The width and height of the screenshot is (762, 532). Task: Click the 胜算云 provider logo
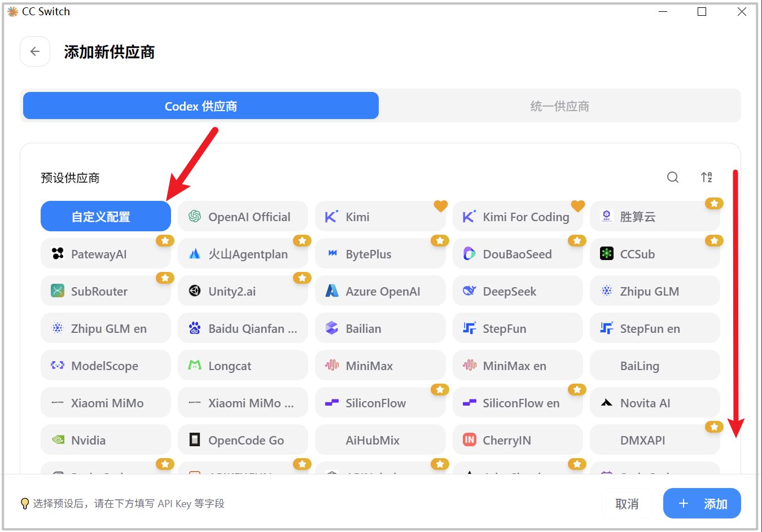point(607,217)
